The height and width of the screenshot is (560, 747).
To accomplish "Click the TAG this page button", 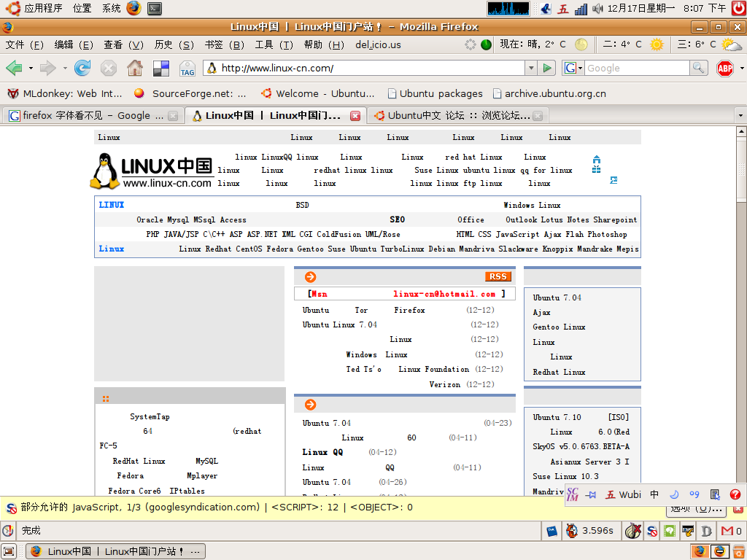I will pyautogui.click(x=187, y=69).
